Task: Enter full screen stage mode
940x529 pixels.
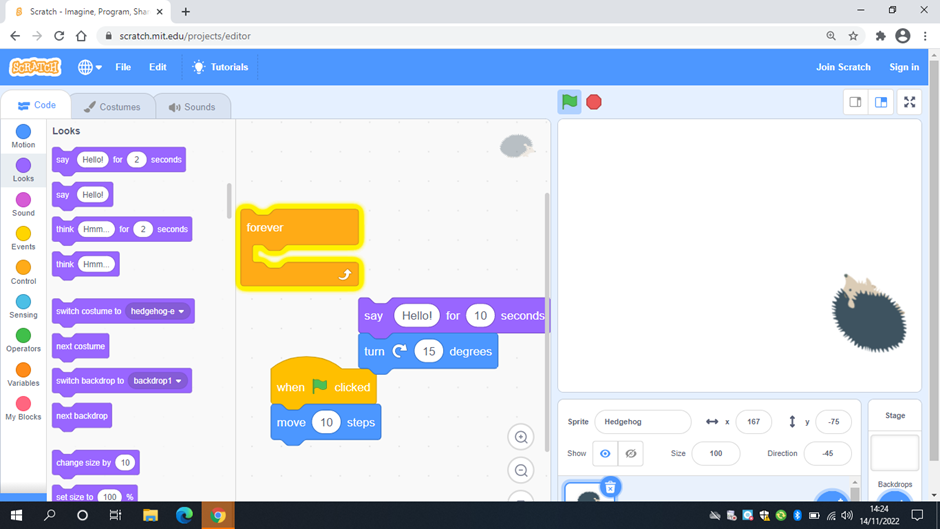Action: 909,102
